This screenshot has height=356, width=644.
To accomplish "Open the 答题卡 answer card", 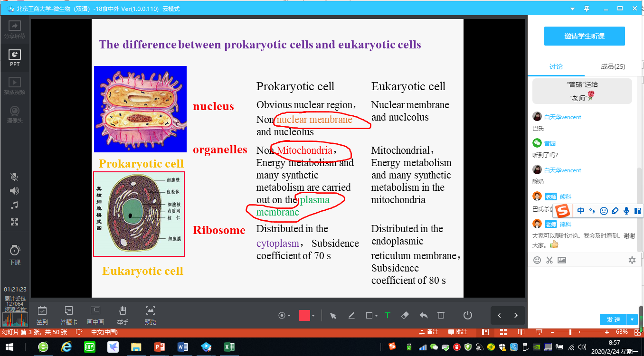I will pyautogui.click(x=68, y=315).
